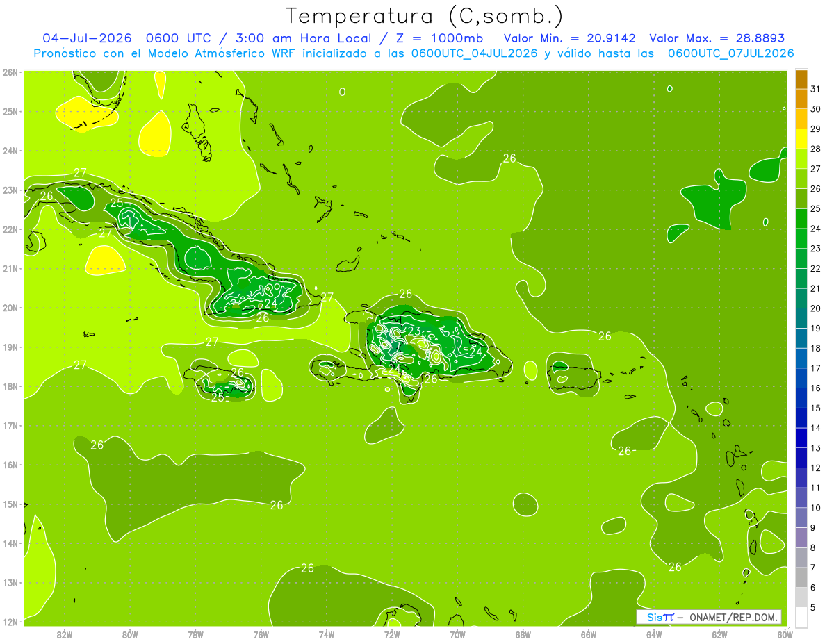Click the init time '0600UTC_04JUL2026'
The image size is (834, 644).
(x=475, y=53)
